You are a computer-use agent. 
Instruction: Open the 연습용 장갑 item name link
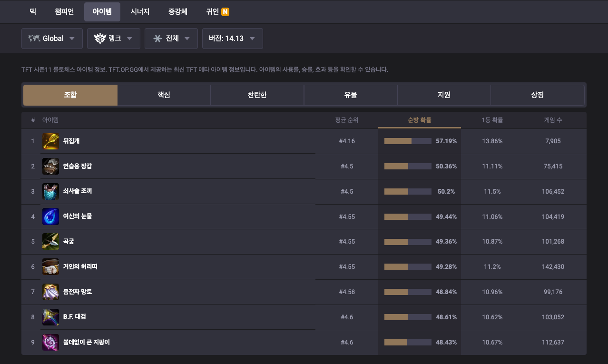78,167
